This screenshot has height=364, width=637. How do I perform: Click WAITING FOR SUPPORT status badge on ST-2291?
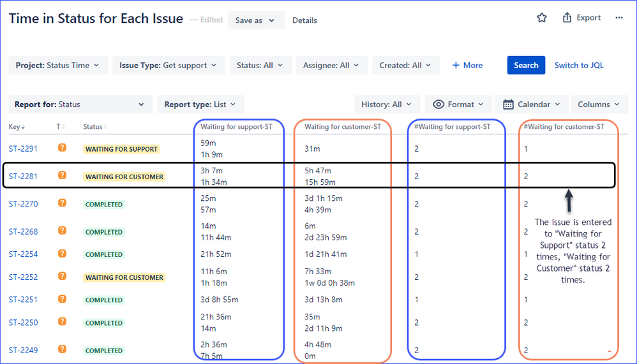click(x=121, y=149)
